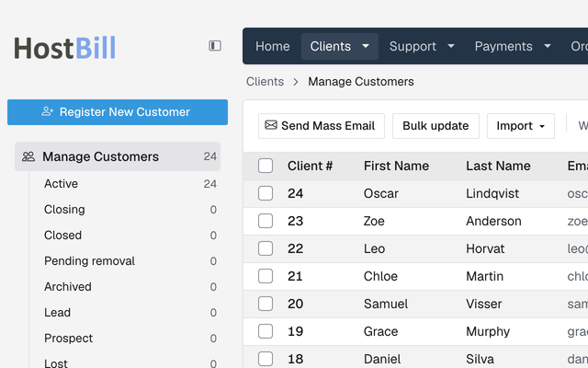
Task: Click last name Martin
Action: click(484, 276)
